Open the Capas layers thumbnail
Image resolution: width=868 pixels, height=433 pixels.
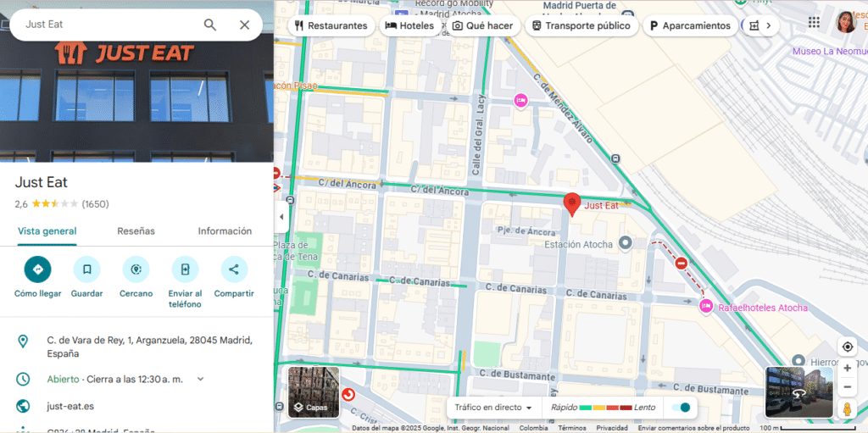[314, 392]
